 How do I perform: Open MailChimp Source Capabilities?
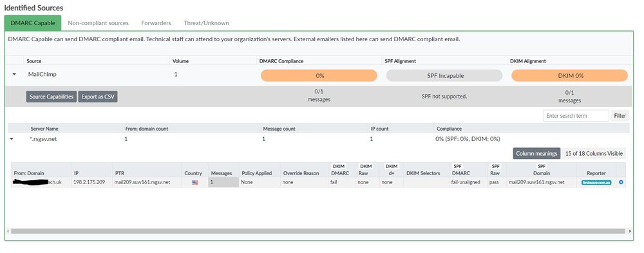52,97
